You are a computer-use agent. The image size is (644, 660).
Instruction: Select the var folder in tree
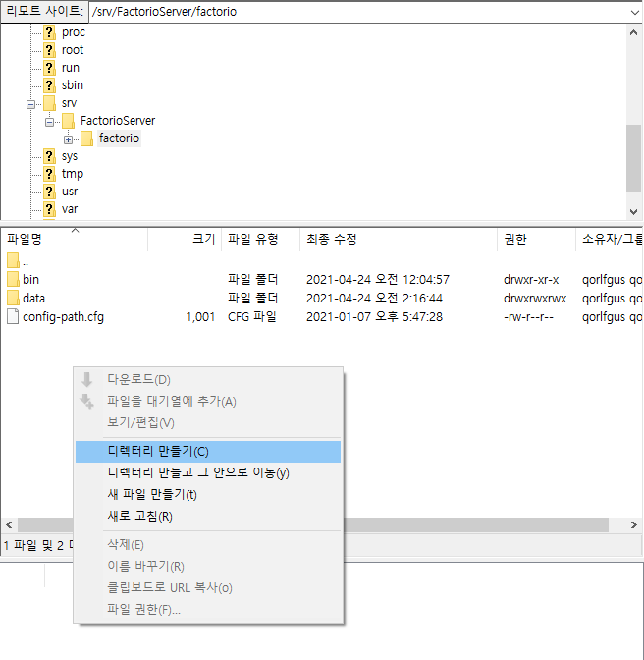click(70, 209)
